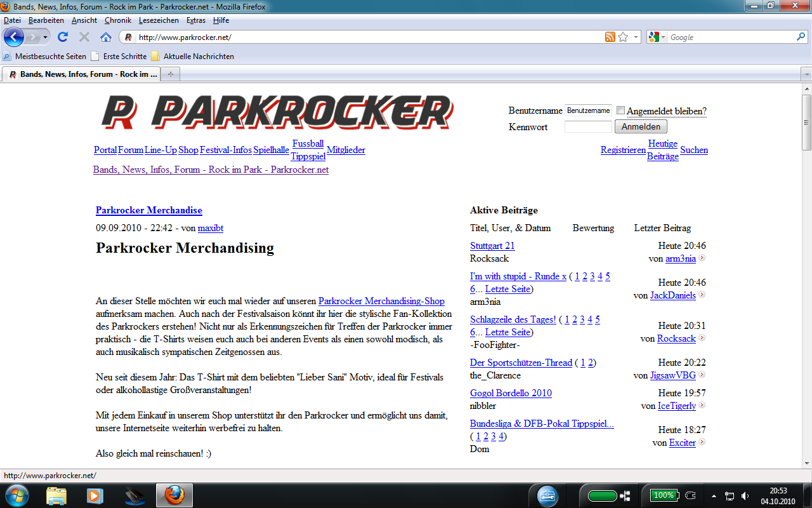Expand the address bar URL dropdown
Image resolution: width=812 pixels, height=508 pixels.
636,37
